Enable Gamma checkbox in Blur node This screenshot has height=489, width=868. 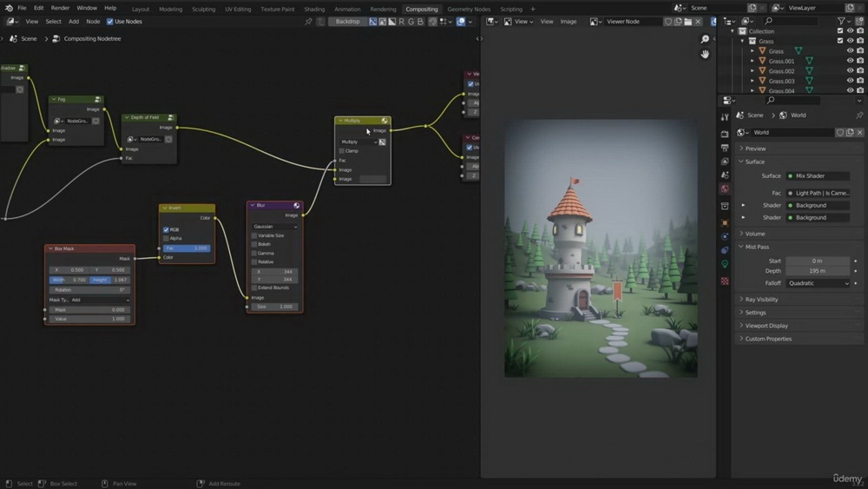coord(254,253)
